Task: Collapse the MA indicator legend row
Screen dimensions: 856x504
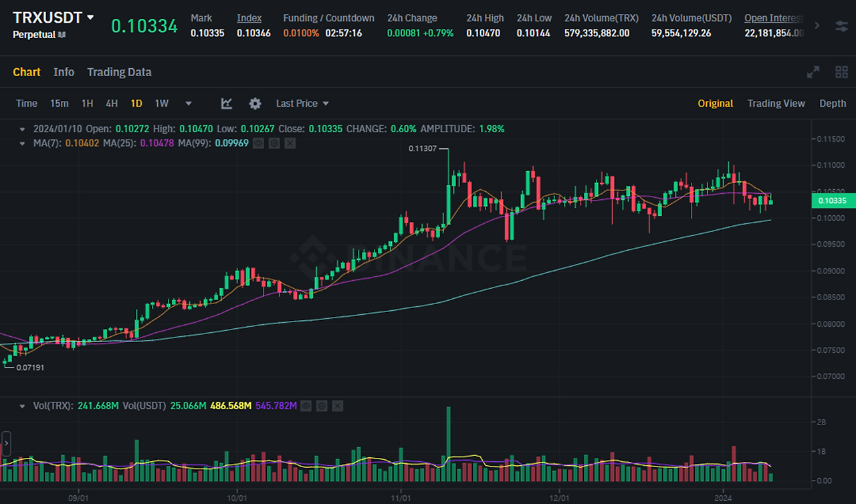Action: pos(23,143)
